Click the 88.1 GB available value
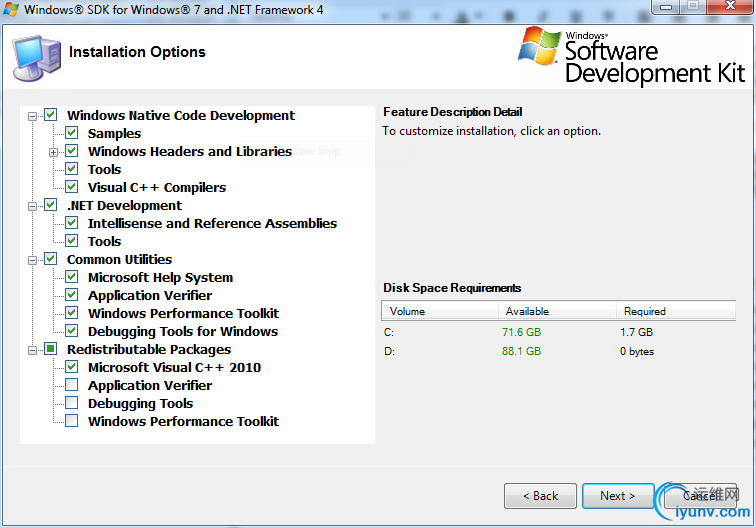The height and width of the screenshot is (528, 756). coord(521,352)
